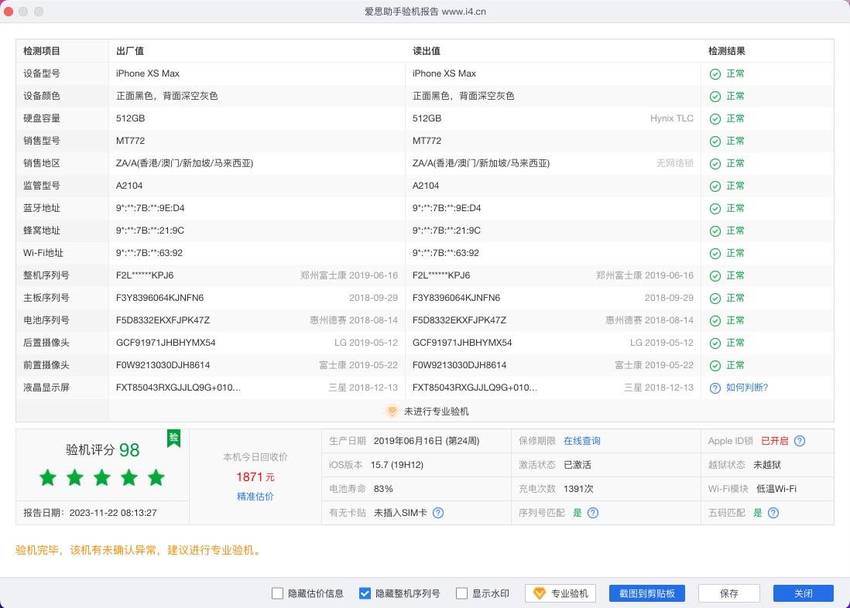Click the green check icon in Wi-Fi地址 row
The height and width of the screenshot is (608, 850).
[715, 253]
